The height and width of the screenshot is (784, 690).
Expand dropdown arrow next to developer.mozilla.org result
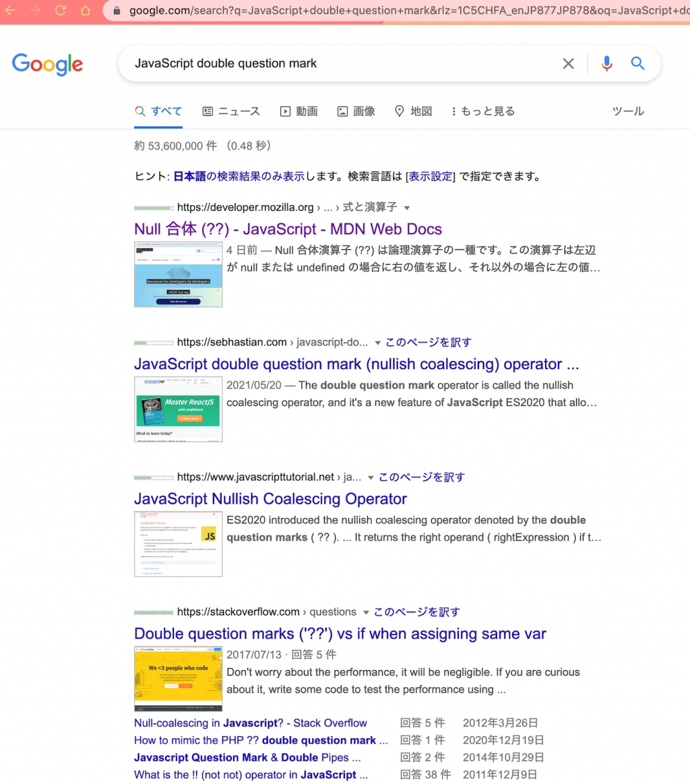pos(407,208)
